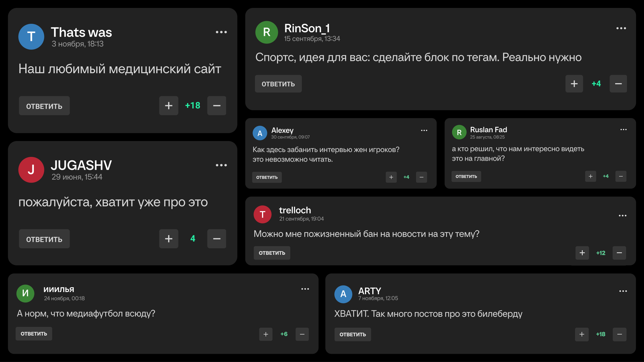Image resolution: width=644 pixels, height=362 pixels.
Task: Upvote иилья's comment about медиафутбол
Action: click(266, 334)
